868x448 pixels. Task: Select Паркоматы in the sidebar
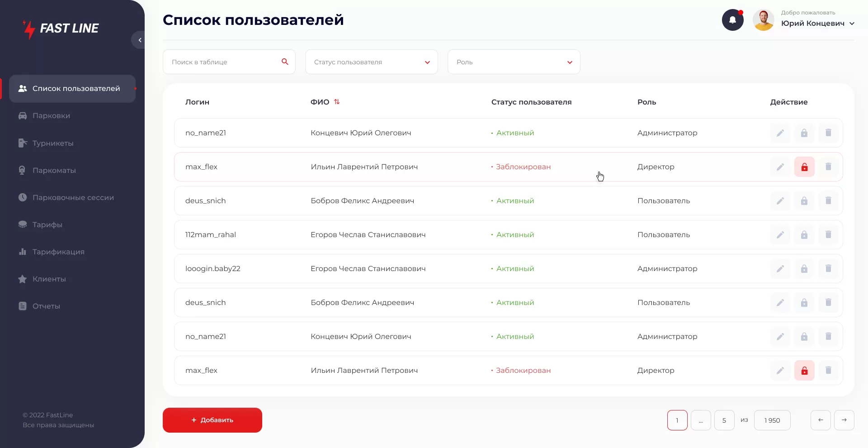tap(53, 170)
